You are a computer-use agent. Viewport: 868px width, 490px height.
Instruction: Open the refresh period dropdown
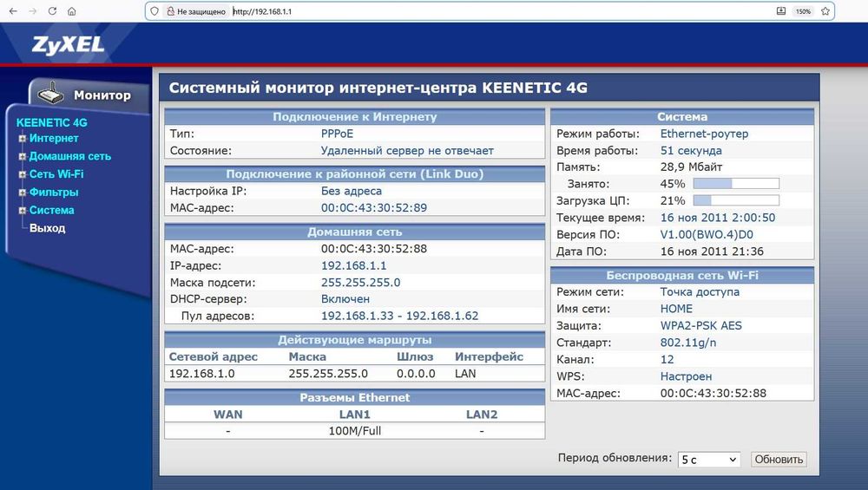(709, 460)
